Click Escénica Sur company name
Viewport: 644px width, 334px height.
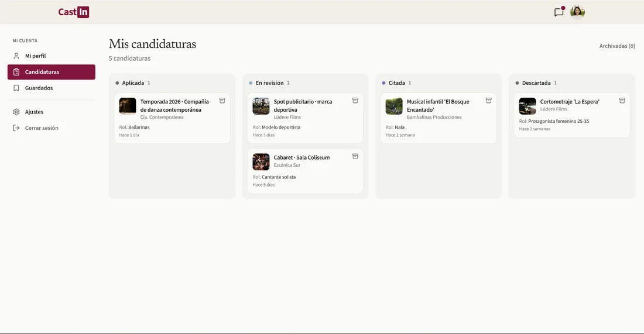tap(287, 165)
